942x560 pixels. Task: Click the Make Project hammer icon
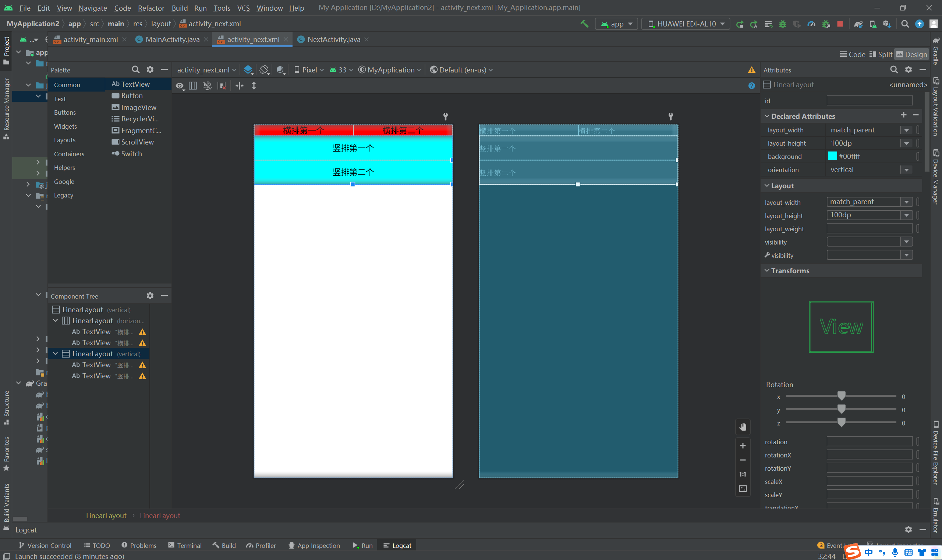coord(584,24)
